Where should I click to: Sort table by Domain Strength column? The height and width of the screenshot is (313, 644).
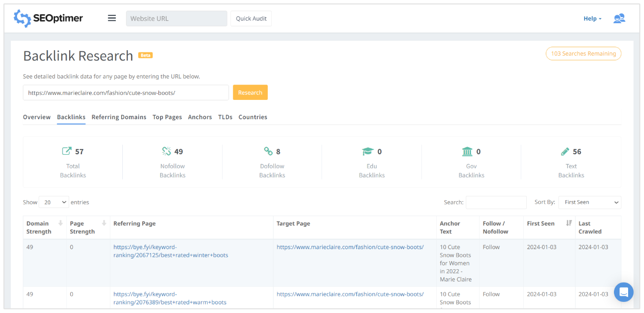[61, 223]
